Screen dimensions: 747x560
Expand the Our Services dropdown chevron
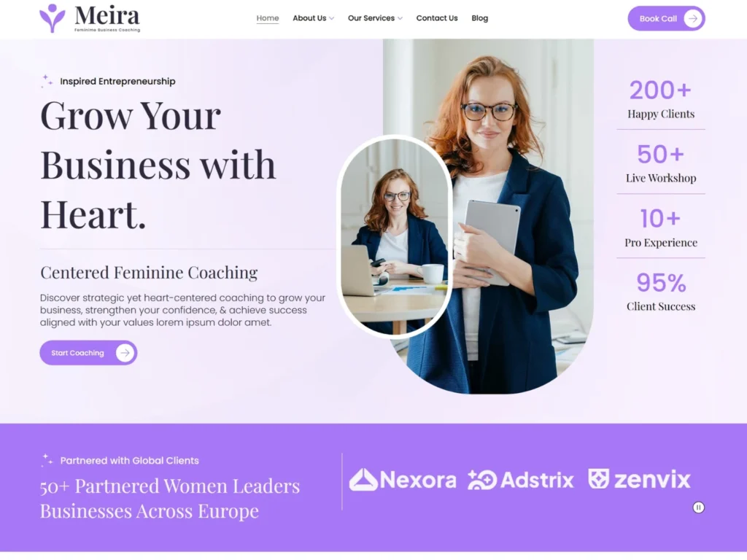click(400, 18)
